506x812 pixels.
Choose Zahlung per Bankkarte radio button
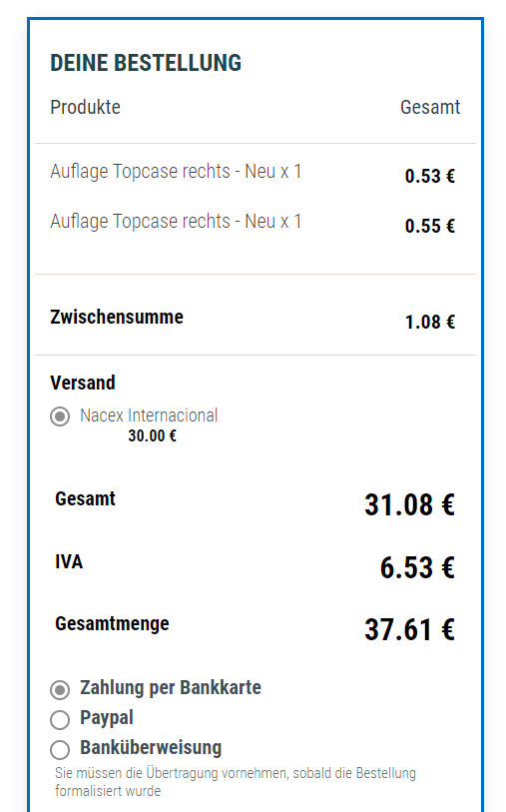pyautogui.click(x=60, y=690)
